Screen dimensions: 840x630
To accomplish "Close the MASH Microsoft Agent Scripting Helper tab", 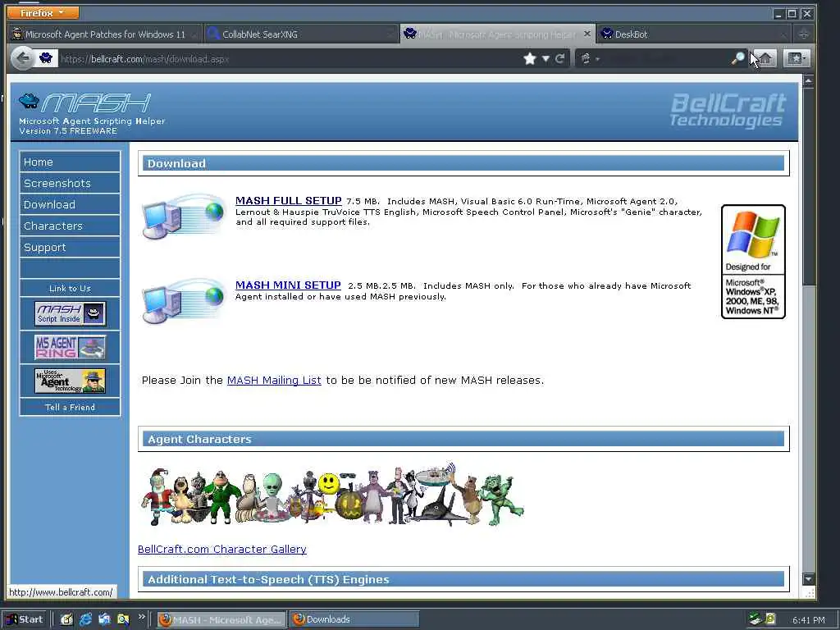I will click(587, 34).
